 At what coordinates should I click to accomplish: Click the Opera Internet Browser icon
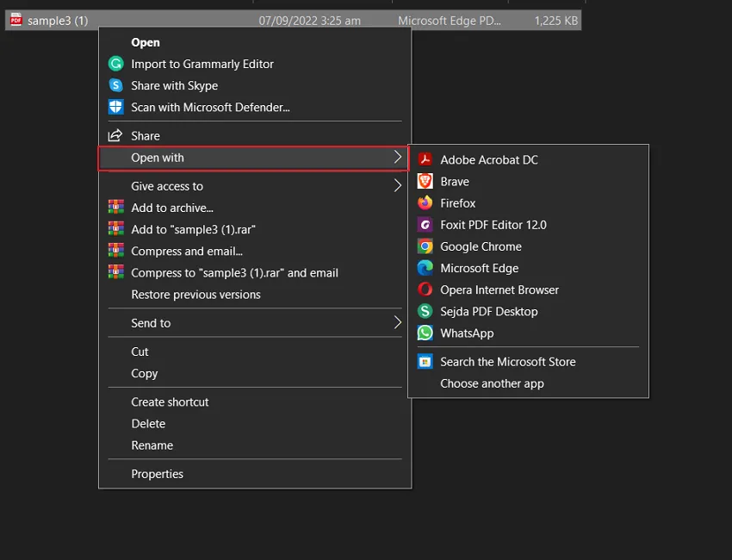tap(425, 289)
